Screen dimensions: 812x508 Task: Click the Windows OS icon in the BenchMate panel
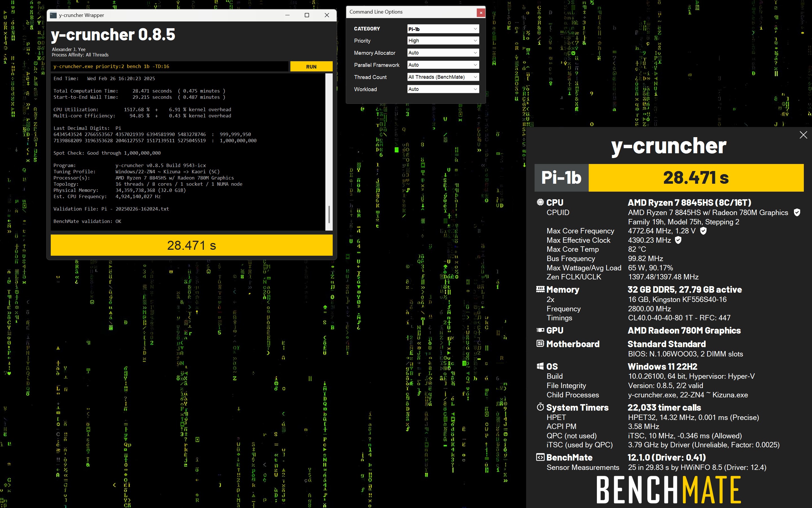click(540, 366)
